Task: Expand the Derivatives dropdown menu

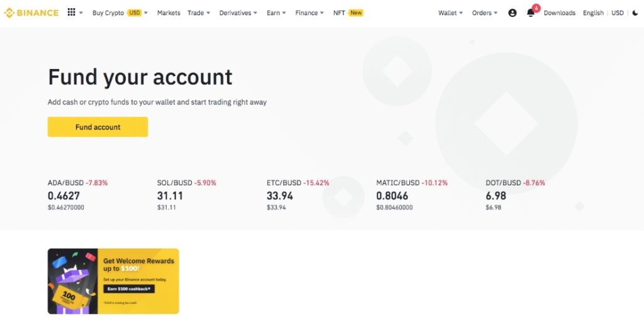Action: click(x=238, y=13)
